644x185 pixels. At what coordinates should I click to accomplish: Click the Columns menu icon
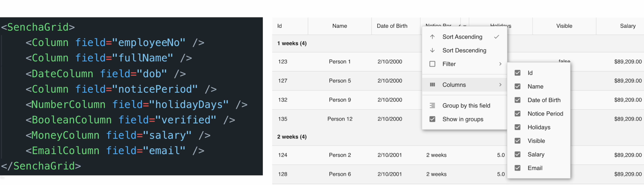point(432,85)
